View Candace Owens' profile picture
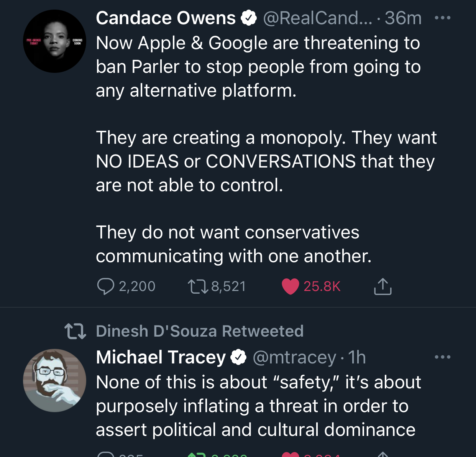476x457 pixels. point(54,41)
